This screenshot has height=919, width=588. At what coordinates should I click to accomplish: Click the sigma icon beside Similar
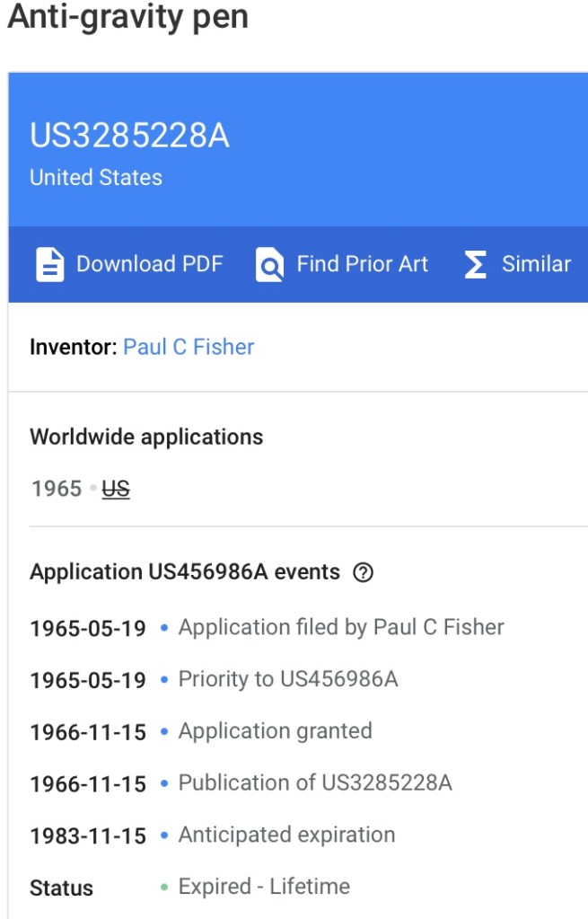475,265
